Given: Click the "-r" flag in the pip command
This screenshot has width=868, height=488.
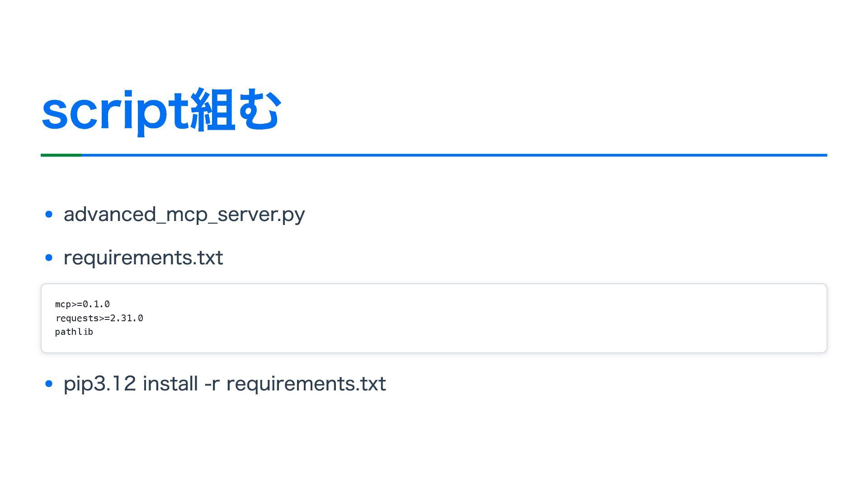Looking at the screenshot, I should tap(212, 384).
